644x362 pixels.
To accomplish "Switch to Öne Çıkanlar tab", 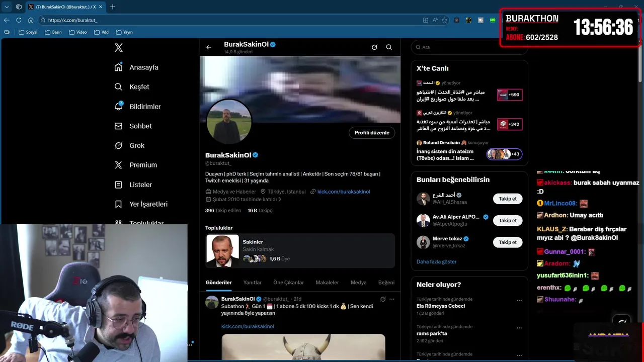I will coord(288,283).
